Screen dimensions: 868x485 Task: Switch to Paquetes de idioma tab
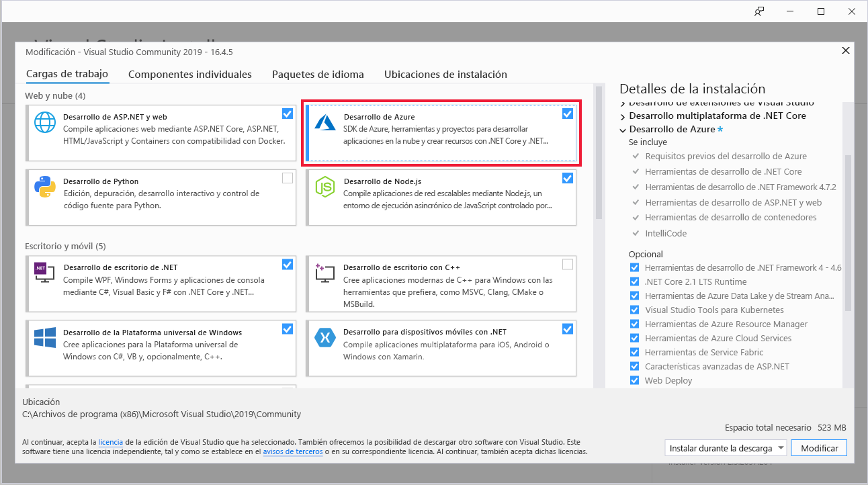tap(318, 75)
